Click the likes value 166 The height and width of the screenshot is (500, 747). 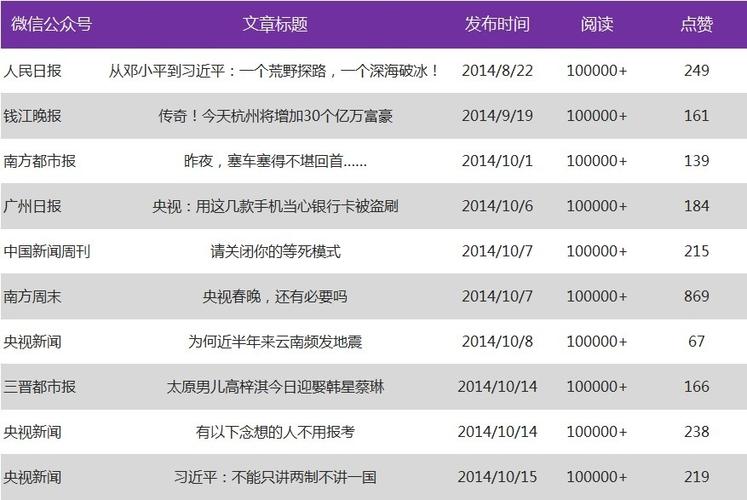(x=697, y=386)
